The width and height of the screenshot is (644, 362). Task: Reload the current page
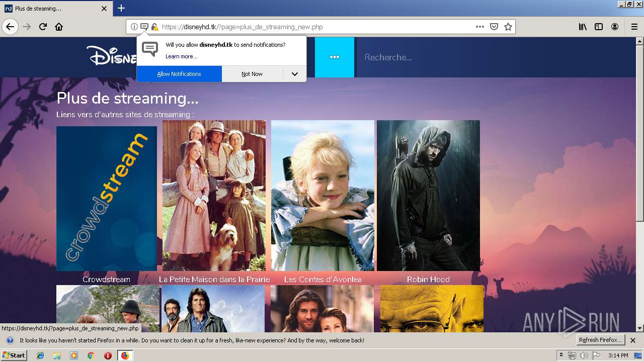point(43,27)
